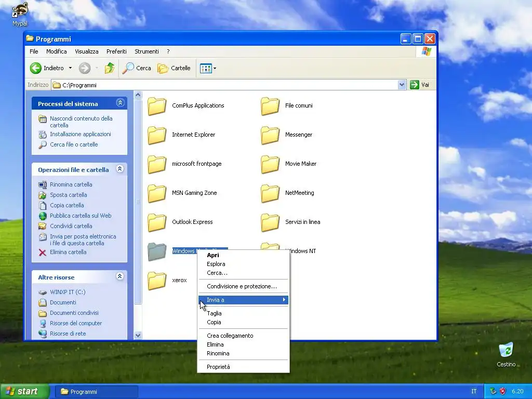Choose Elimina in the context menu
Image resolution: width=532 pixels, height=399 pixels.
coord(243,345)
